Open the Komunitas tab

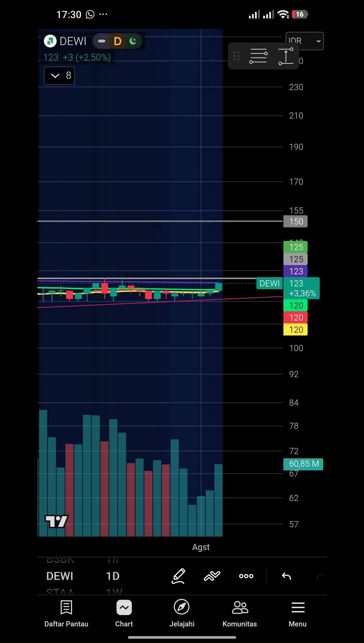tap(240, 614)
